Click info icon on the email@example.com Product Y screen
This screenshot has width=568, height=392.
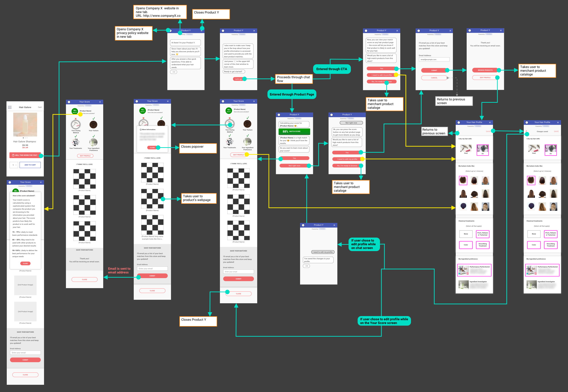pos(419,31)
